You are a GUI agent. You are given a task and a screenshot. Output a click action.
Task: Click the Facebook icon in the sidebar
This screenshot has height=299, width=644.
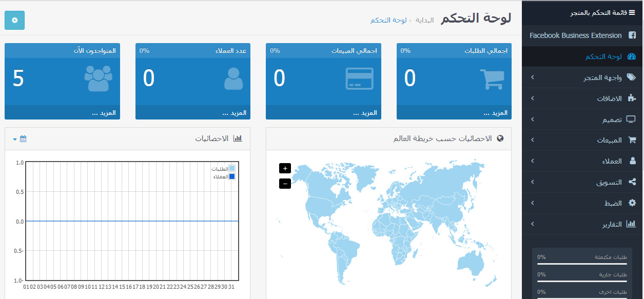point(632,35)
